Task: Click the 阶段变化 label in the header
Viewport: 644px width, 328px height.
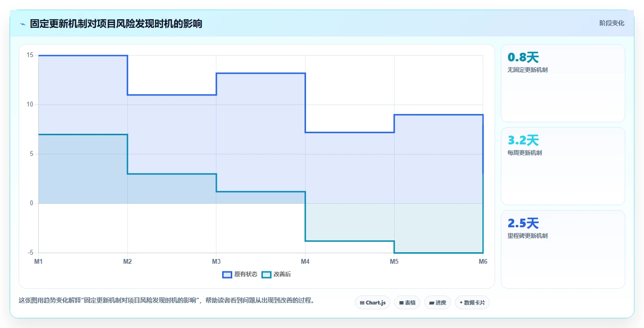Action: [611, 23]
